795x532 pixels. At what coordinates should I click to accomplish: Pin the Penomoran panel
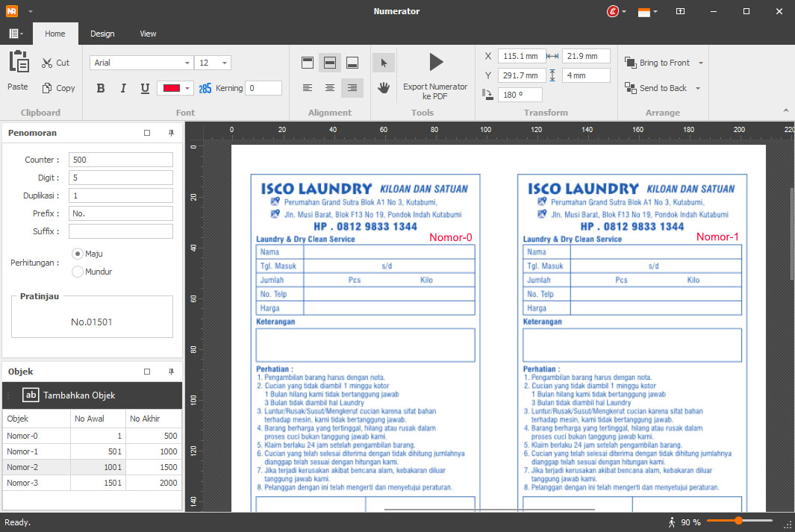click(x=171, y=133)
